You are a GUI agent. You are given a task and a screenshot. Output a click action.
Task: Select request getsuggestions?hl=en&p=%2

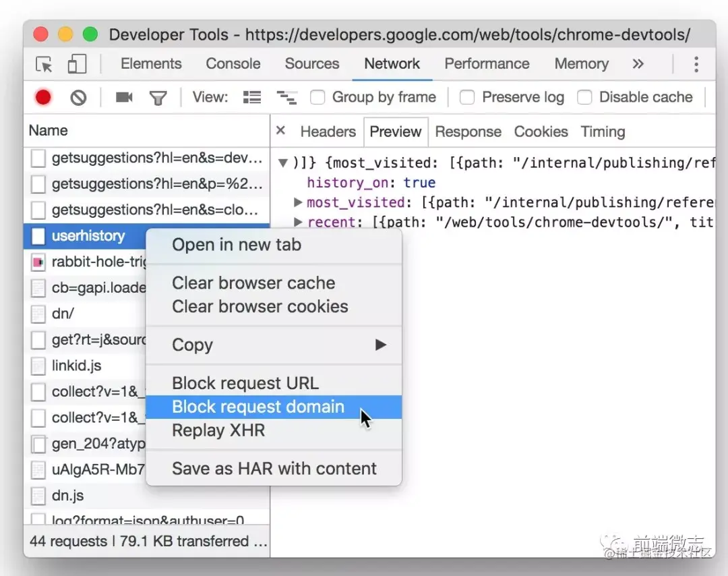click(147, 184)
